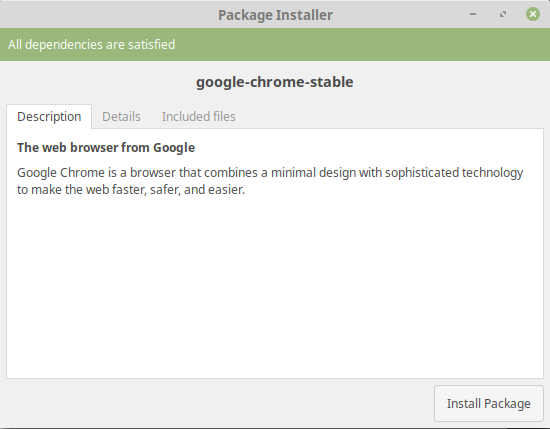The height and width of the screenshot is (429, 550).
Task: Click the 'to make the web faster' line
Action: (131, 190)
